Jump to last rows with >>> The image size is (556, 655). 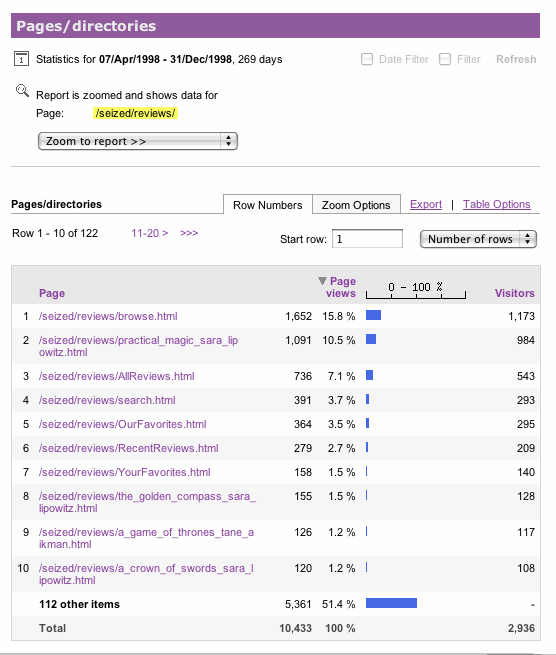click(x=189, y=233)
